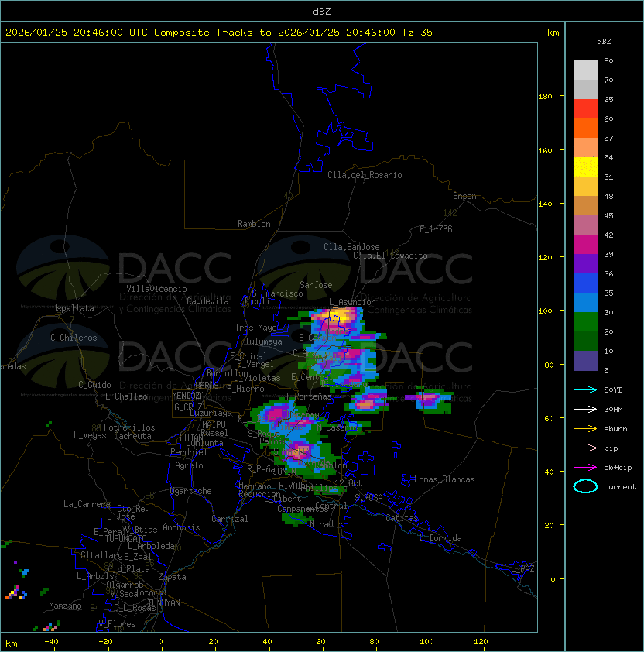Screen dimensions: 644x652
Task: Select the 42 dBZ magenta swatch
Action: point(585,244)
